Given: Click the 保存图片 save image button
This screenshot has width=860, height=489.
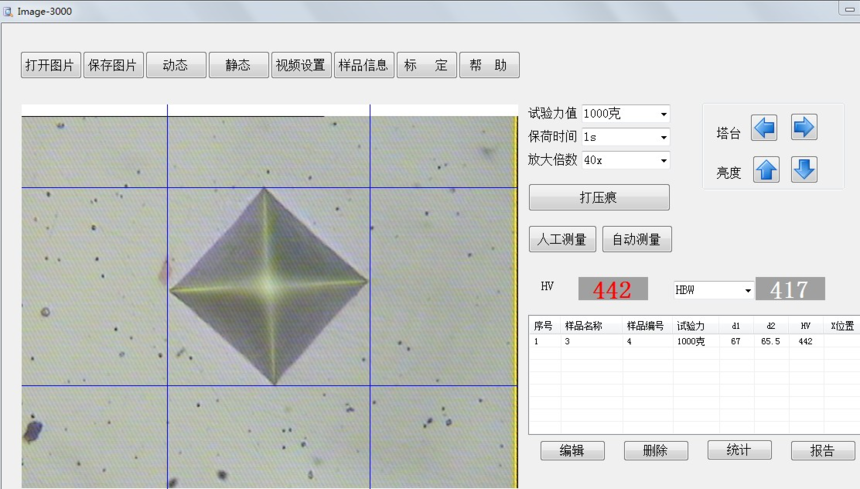Looking at the screenshot, I should pyautogui.click(x=113, y=65).
